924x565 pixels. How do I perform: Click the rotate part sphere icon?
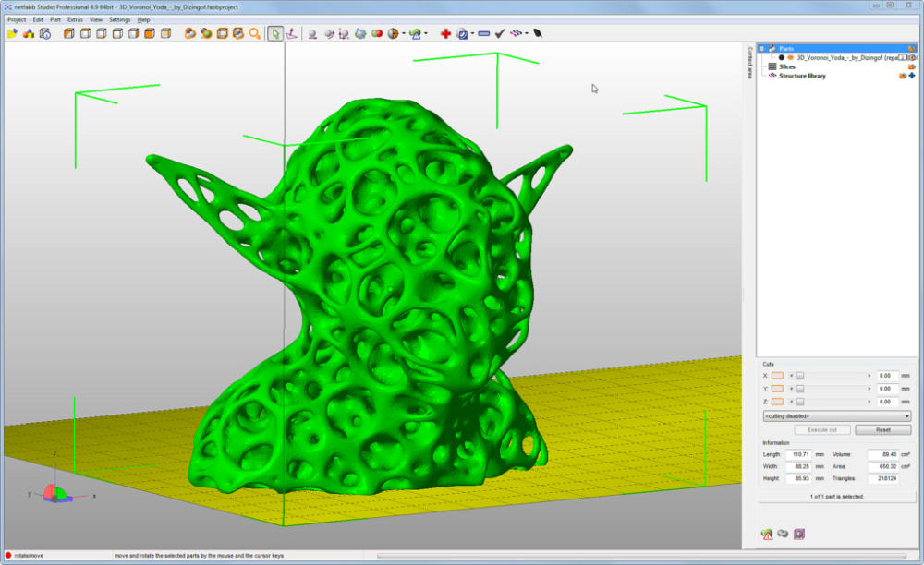pyautogui.click(x=329, y=34)
